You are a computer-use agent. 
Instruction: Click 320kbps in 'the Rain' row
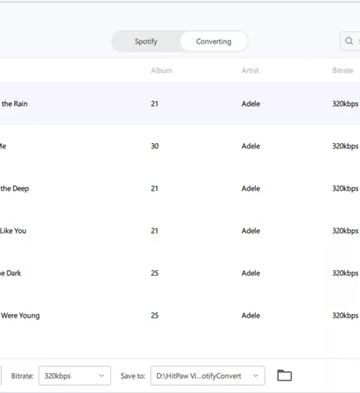tap(345, 104)
